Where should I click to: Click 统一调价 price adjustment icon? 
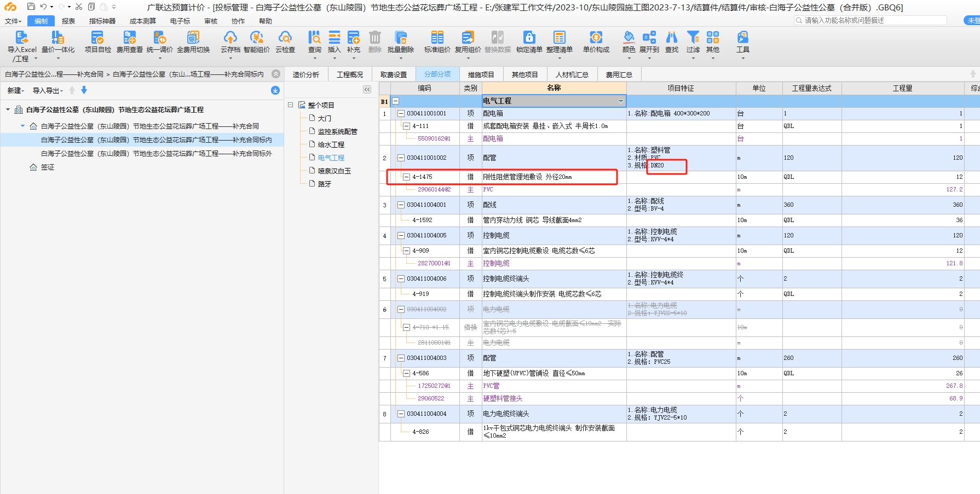tap(160, 37)
